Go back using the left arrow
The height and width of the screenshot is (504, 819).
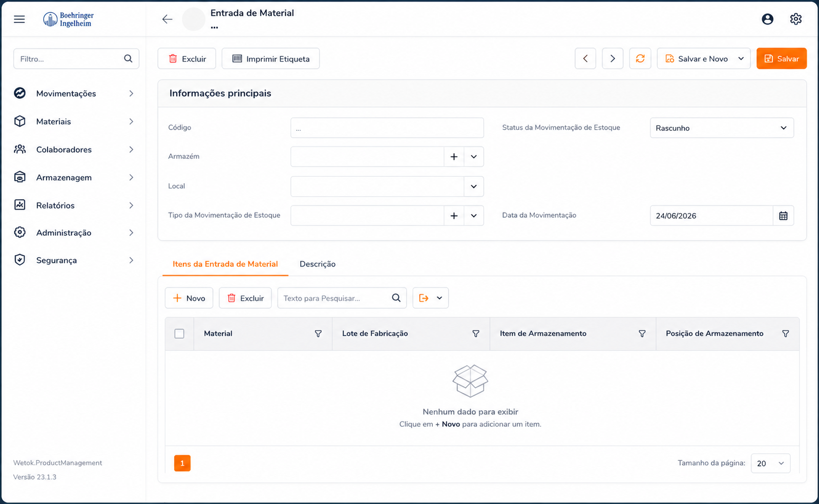[x=167, y=19]
